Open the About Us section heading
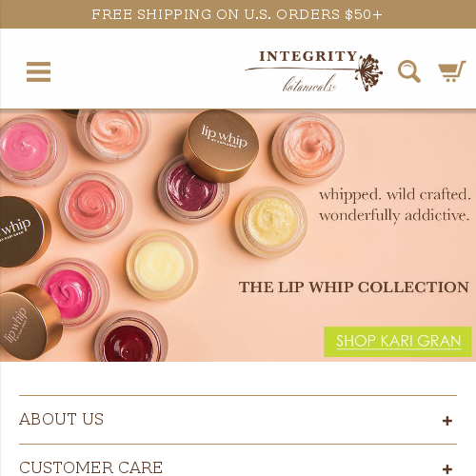This screenshot has height=476, width=476. click(61, 419)
